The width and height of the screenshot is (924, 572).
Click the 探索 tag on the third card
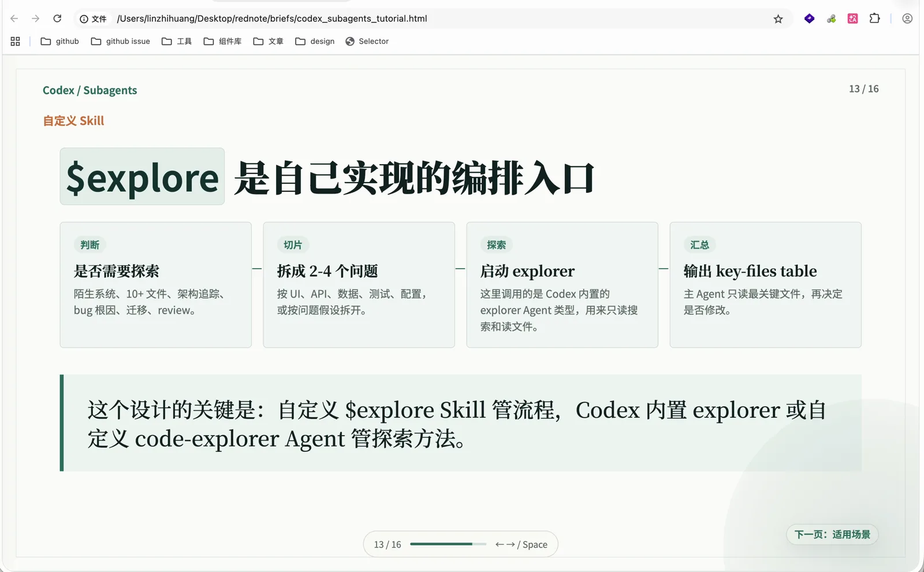click(496, 245)
